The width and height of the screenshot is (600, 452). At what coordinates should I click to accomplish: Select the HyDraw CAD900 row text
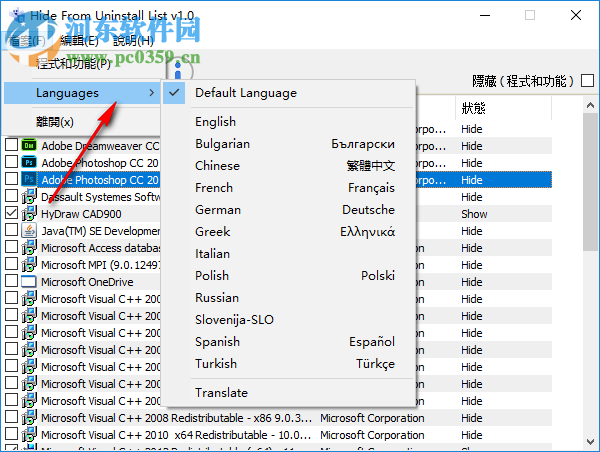[x=81, y=214]
